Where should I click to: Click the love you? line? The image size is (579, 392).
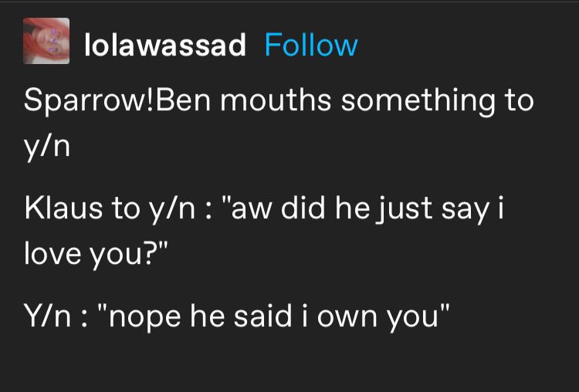click(96, 255)
